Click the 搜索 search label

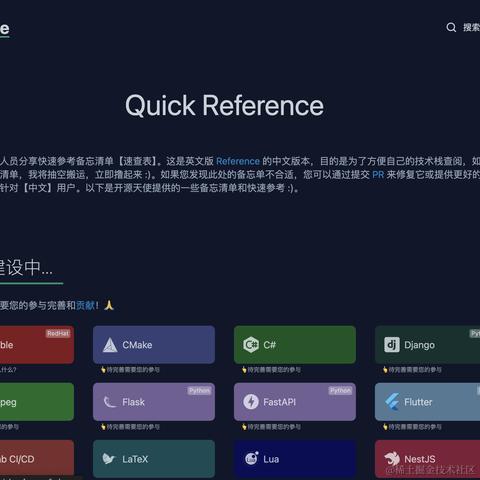point(471,27)
